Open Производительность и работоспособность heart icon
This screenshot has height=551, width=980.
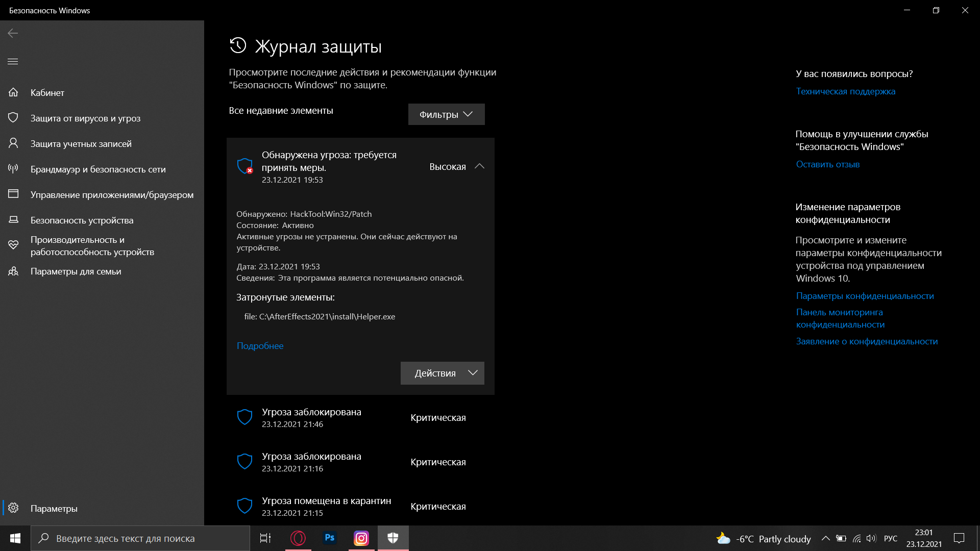(x=13, y=245)
